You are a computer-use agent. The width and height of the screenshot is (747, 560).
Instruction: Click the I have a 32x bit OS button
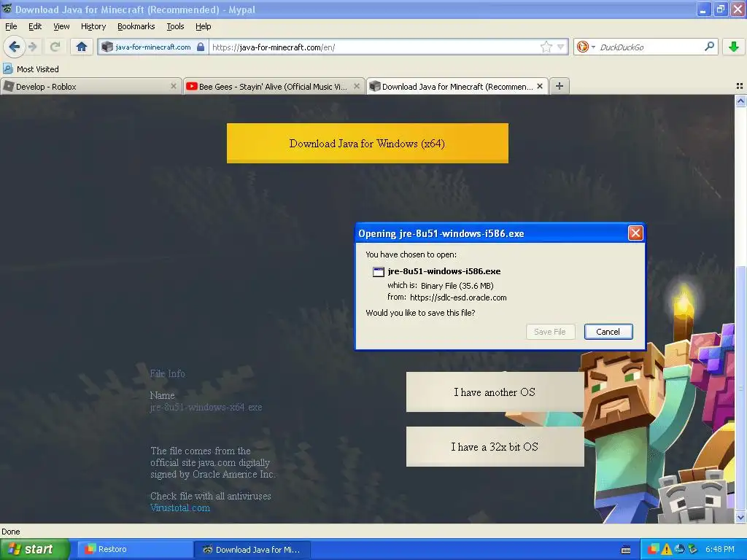click(495, 447)
